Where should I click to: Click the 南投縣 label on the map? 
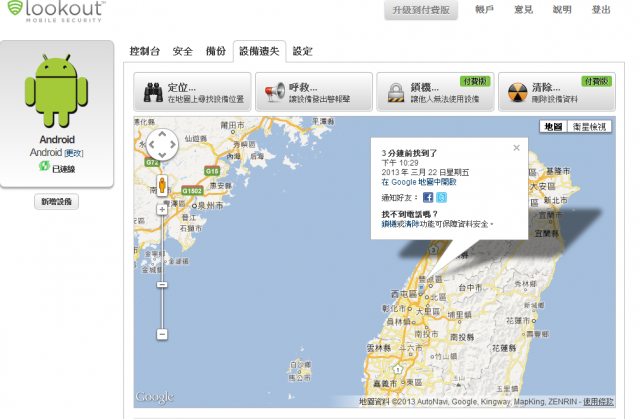(462, 337)
